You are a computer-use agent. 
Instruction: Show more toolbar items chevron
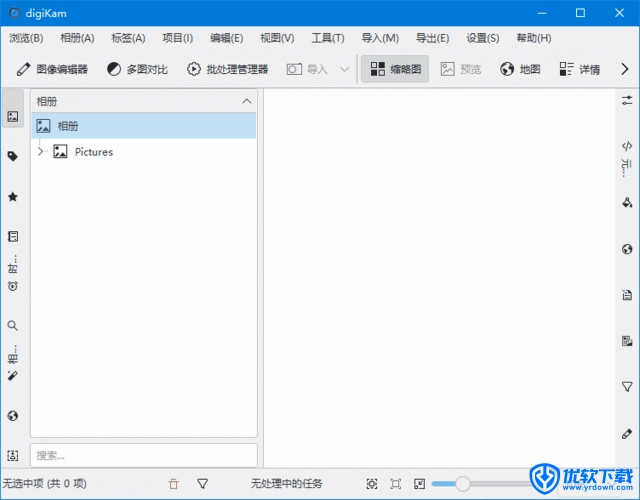click(624, 69)
